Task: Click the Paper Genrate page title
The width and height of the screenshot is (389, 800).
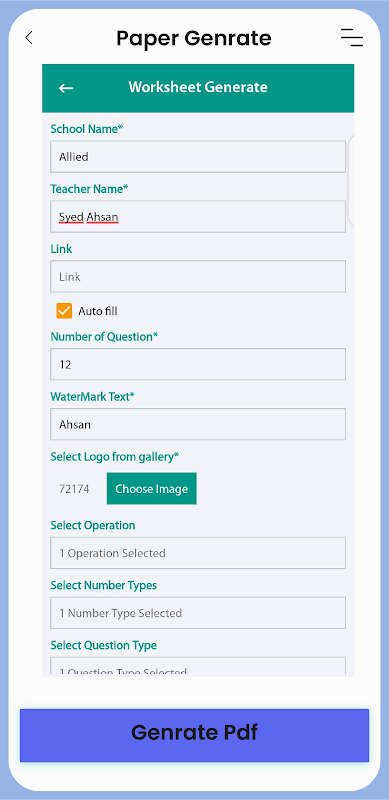Action: 194,38
